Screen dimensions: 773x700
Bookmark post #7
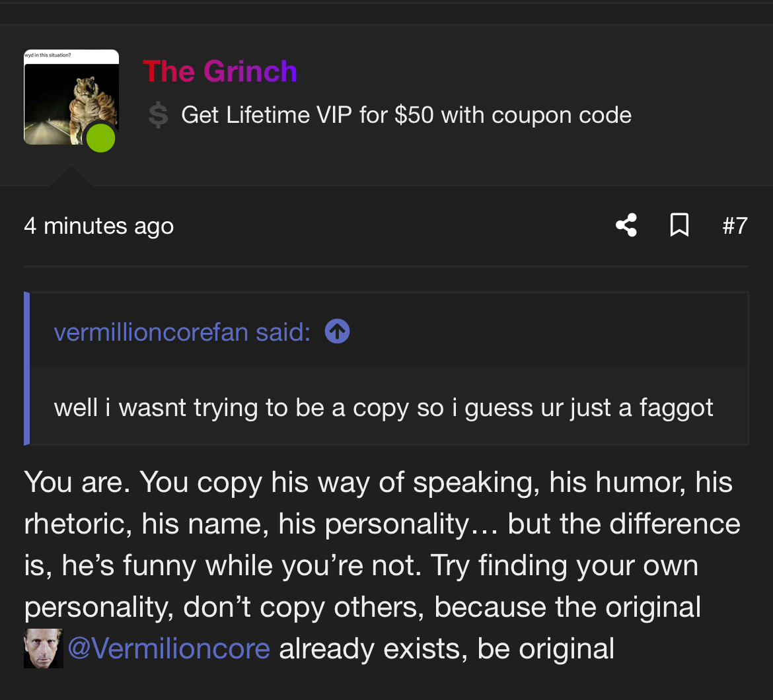click(x=679, y=225)
